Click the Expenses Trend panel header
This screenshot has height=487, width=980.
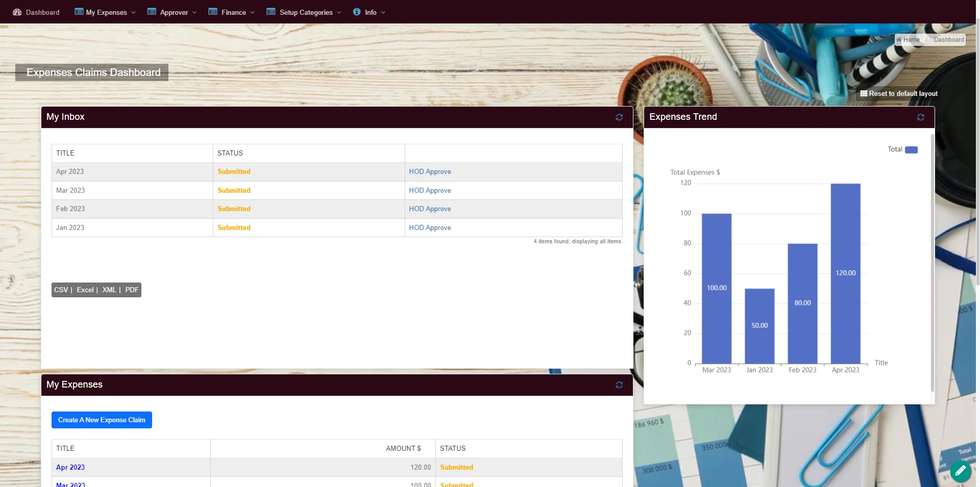click(789, 117)
